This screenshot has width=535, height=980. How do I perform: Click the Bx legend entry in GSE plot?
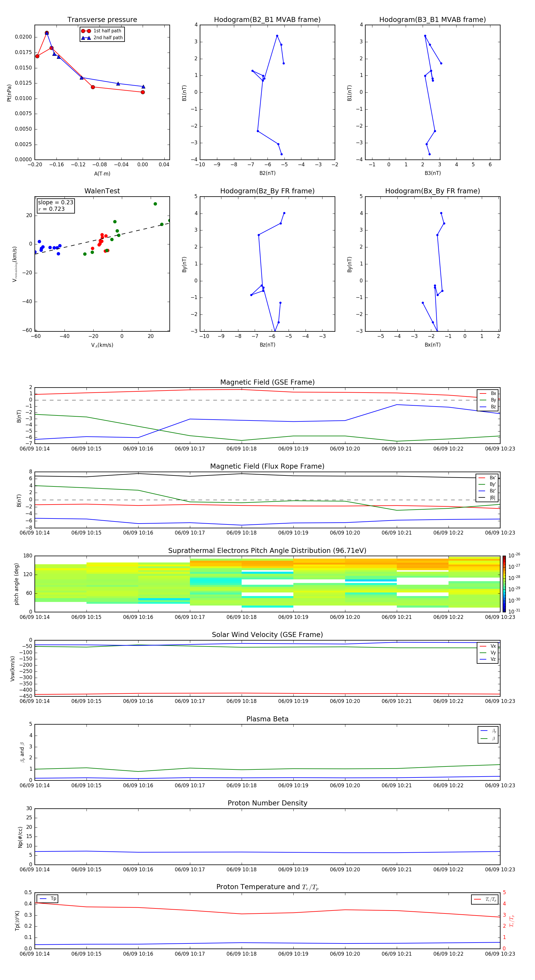click(x=488, y=393)
